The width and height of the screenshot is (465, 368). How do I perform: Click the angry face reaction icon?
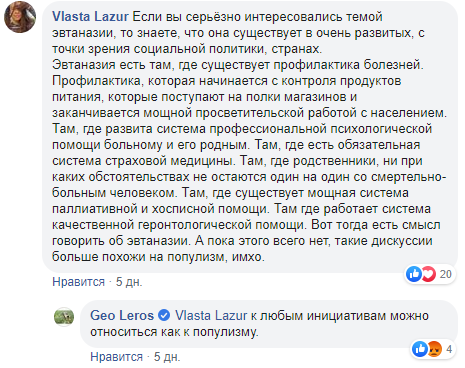click(x=435, y=349)
